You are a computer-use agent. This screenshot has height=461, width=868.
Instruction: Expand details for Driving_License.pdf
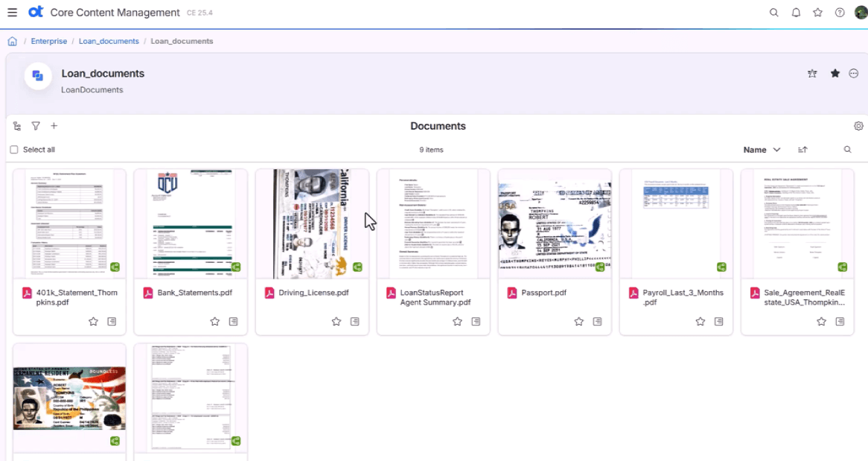click(354, 321)
